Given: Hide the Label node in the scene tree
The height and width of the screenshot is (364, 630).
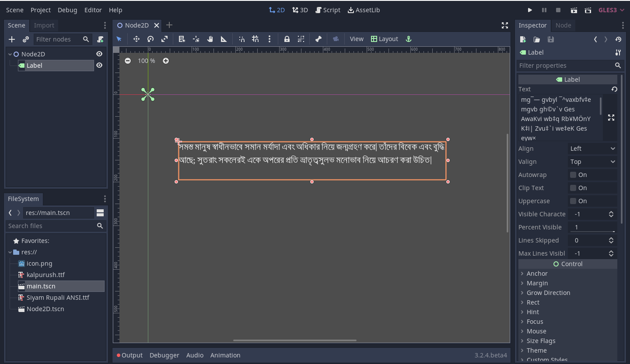Looking at the screenshot, I should click(x=99, y=65).
